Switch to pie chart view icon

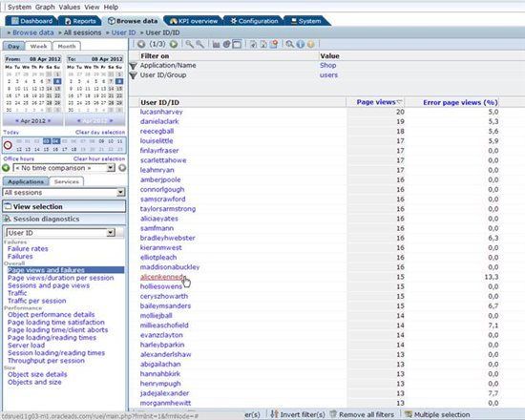click(226, 44)
